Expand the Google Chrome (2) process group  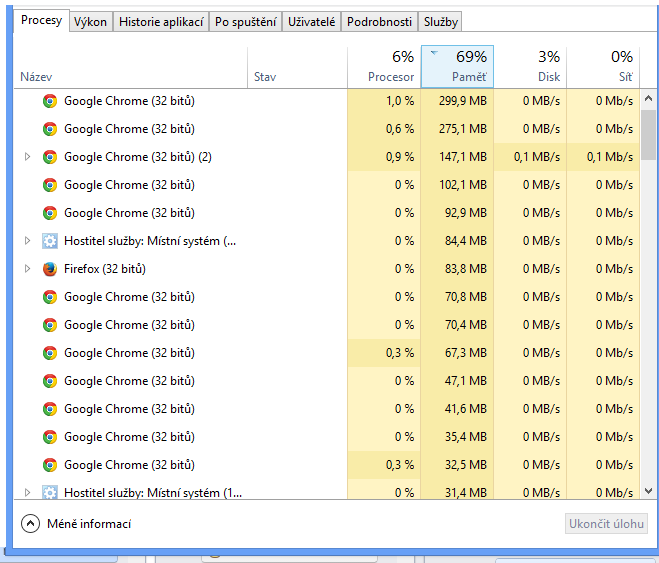[27, 157]
